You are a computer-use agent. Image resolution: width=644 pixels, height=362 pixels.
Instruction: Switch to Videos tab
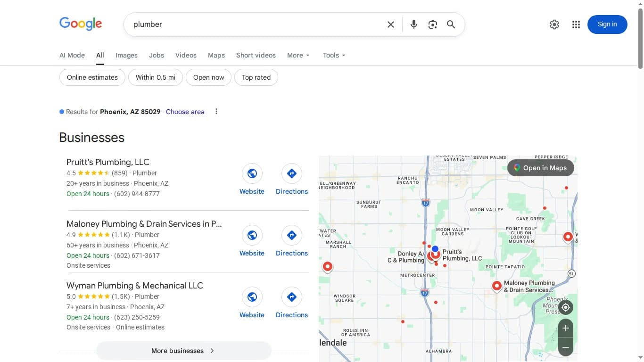186,55
